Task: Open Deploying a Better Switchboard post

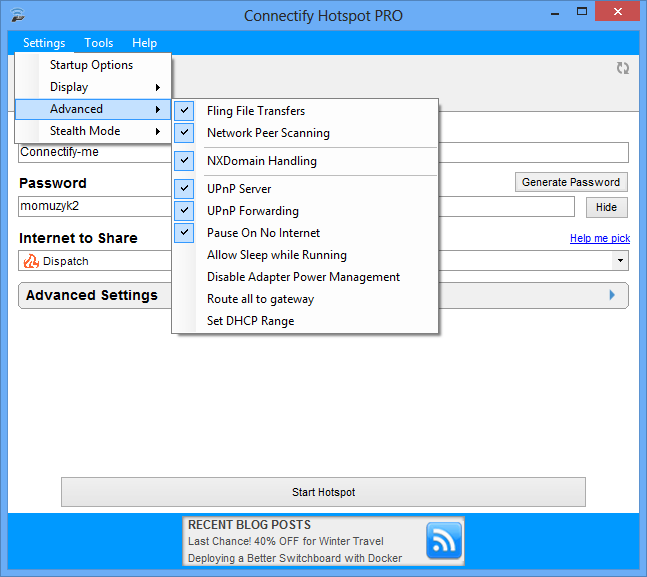Action: [x=295, y=558]
